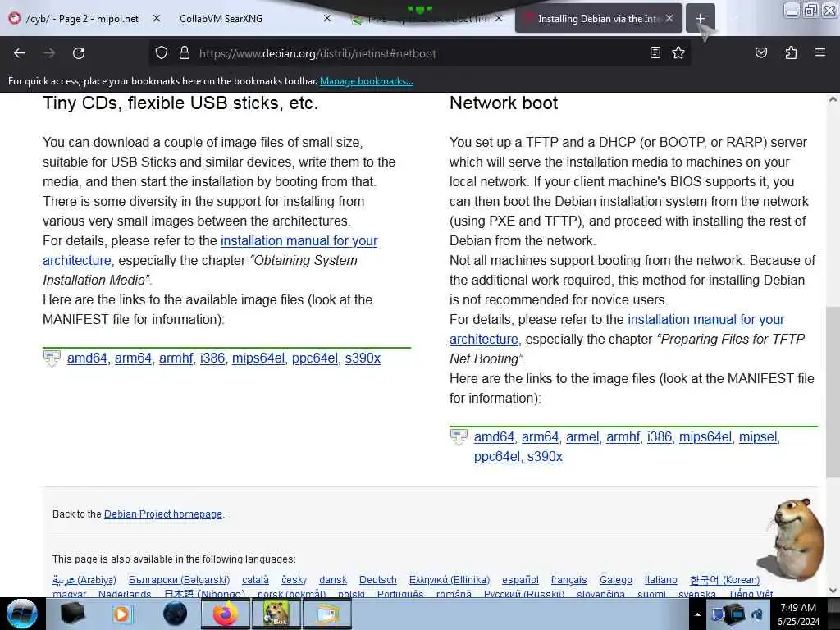Open the extensions puzzle icon

point(791,52)
